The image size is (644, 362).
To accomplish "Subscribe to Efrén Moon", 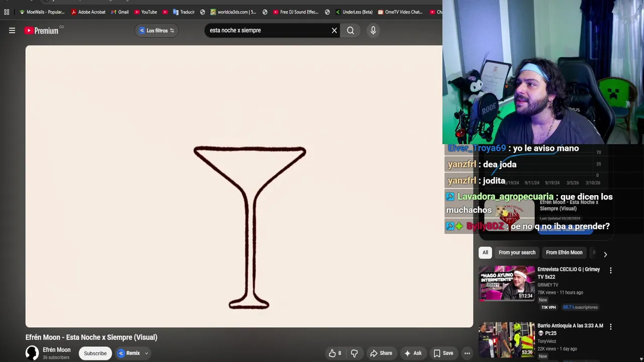I will click(95, 353).
